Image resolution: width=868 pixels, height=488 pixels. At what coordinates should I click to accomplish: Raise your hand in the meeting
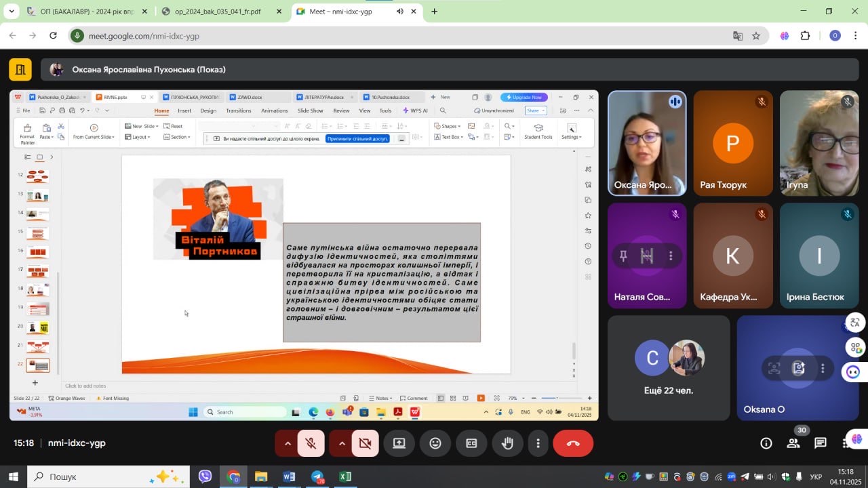(x=507, y=443)
